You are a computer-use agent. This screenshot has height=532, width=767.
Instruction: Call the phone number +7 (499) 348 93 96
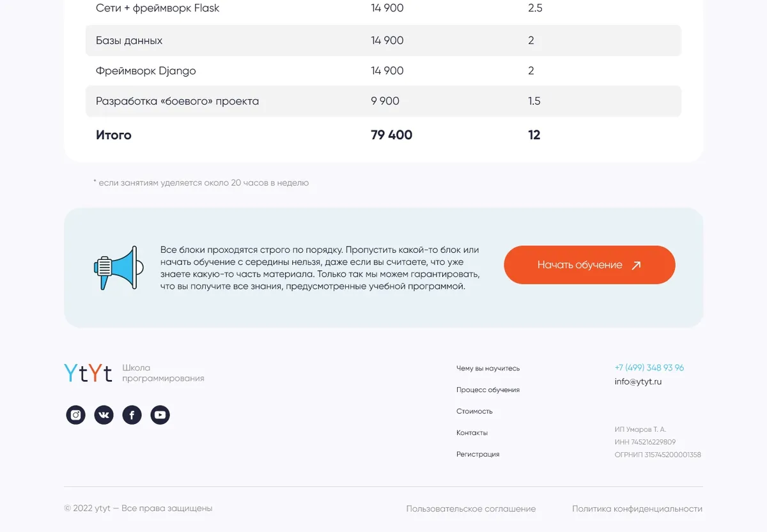[649, 368]
